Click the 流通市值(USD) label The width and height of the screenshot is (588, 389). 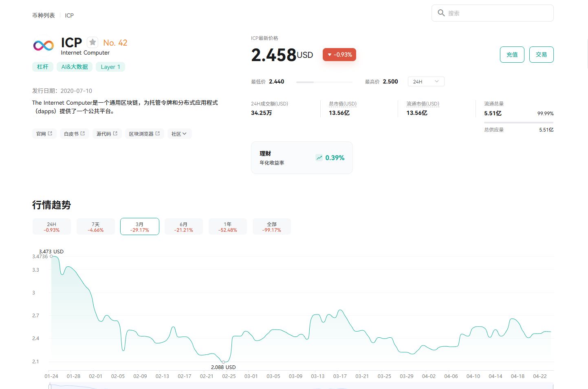(x=423, y=104)
